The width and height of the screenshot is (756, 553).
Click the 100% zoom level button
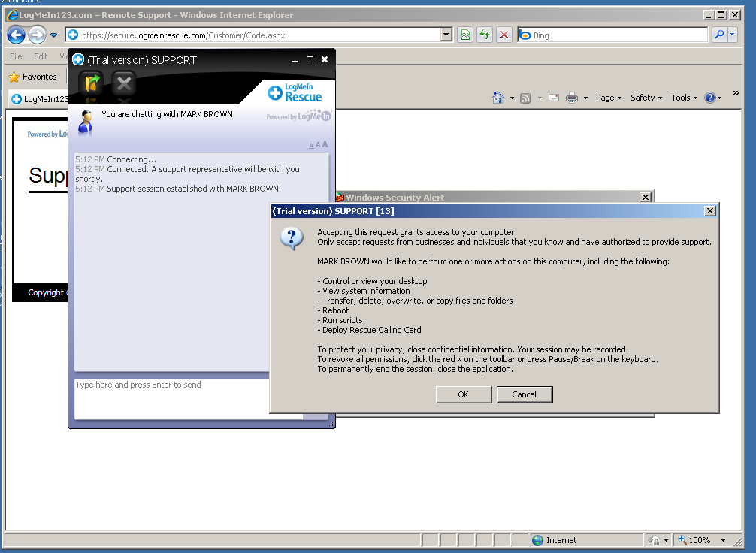[694, 540]
